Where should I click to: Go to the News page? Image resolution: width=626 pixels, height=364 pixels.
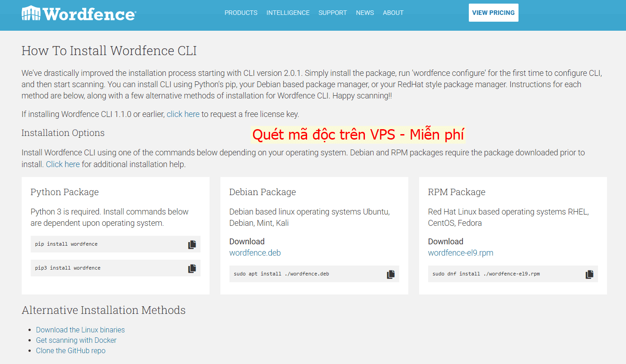[x=364, y=13]
